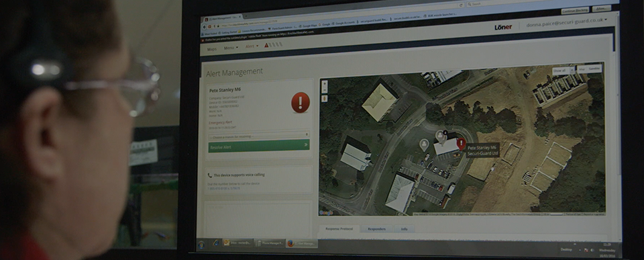Click the browser reload button

coord(462,5)
